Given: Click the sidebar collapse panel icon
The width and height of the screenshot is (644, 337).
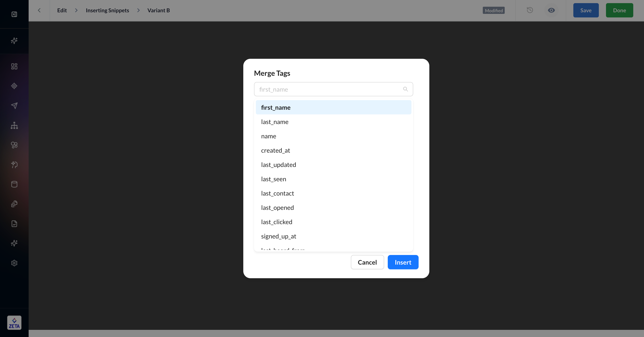Looking at the screenshot, I should pyautogui.click(x=14, y=14).
